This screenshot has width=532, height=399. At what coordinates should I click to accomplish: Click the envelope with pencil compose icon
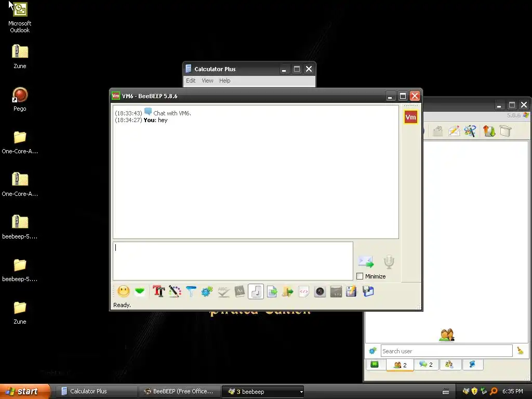pos(454,131)
